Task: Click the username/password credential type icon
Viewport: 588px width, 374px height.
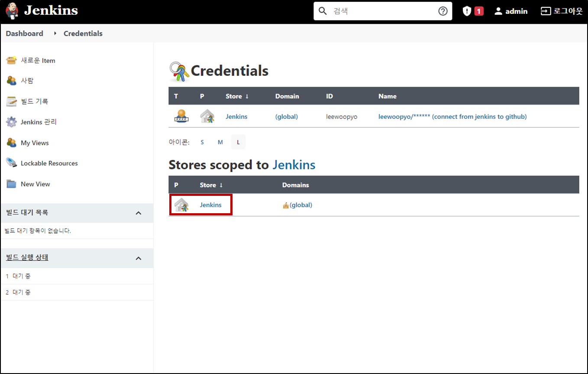Action: [x=182, y=116]
